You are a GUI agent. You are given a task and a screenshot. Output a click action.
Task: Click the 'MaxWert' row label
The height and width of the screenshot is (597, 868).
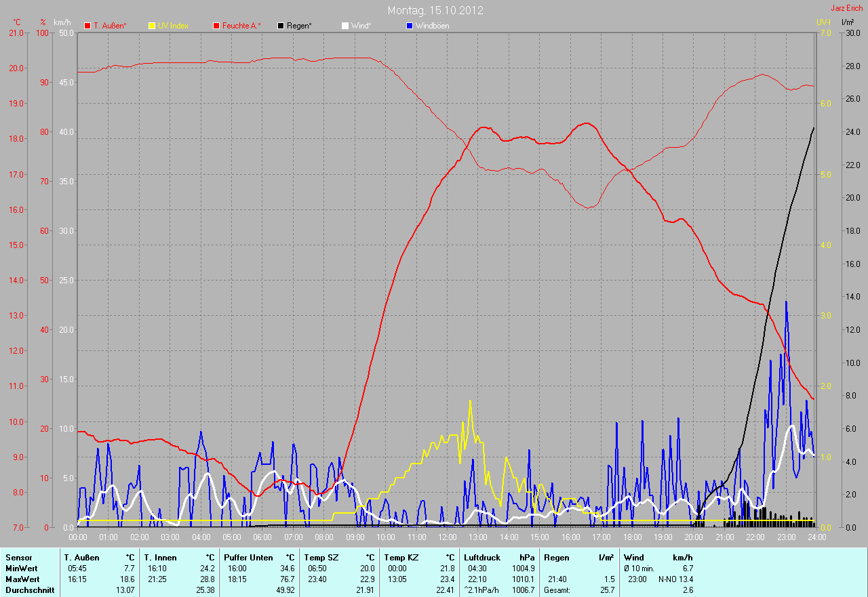(22, 579)
